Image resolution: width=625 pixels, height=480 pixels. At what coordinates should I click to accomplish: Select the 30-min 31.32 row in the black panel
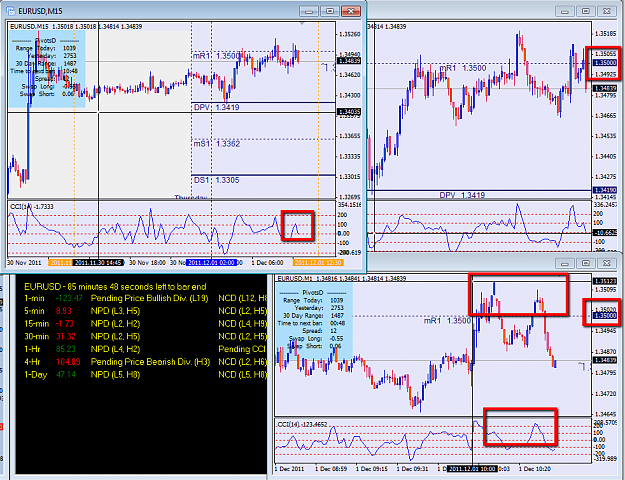[145, 336]
